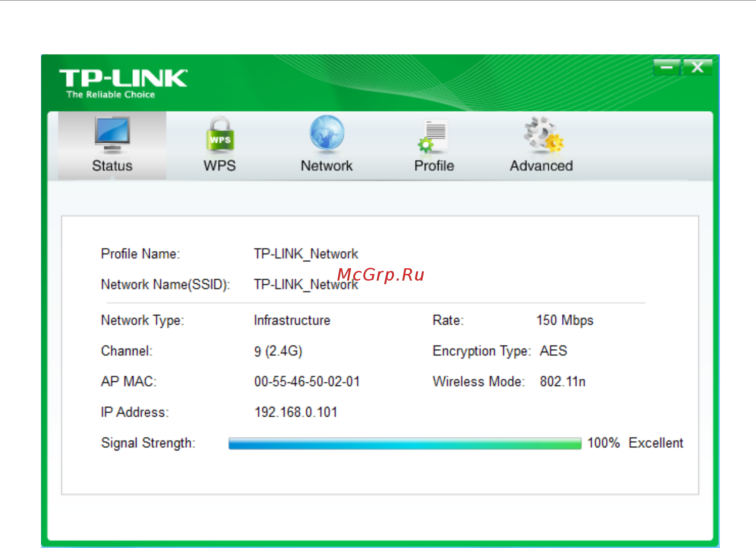Click The Reliable Choice tagline
756x548 pixels.
[x=111, y=95]
